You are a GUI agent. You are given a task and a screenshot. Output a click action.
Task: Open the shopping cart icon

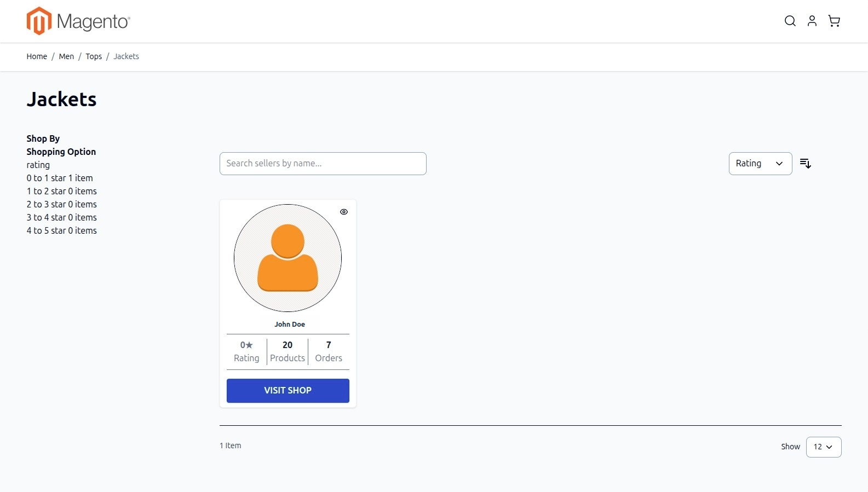pyautogui.click(x=834, y=21)
